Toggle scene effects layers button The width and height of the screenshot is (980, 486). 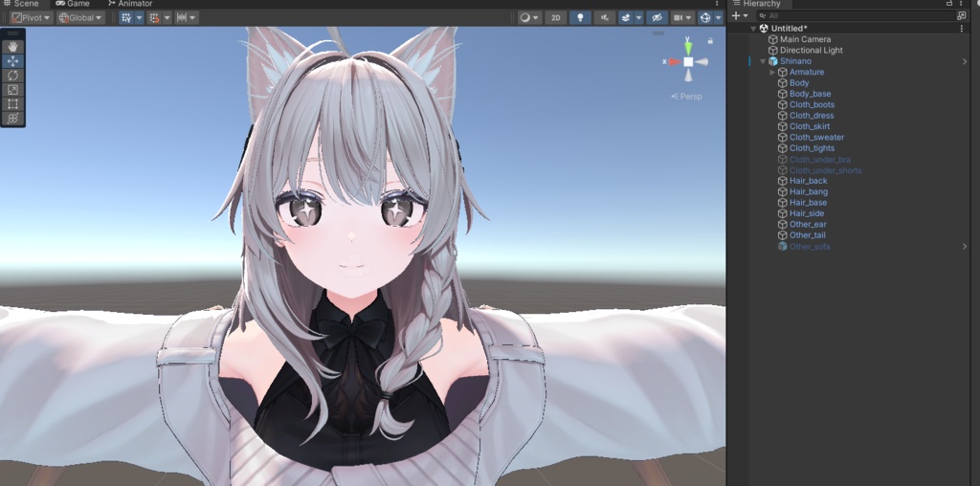[x=626, y=17]
